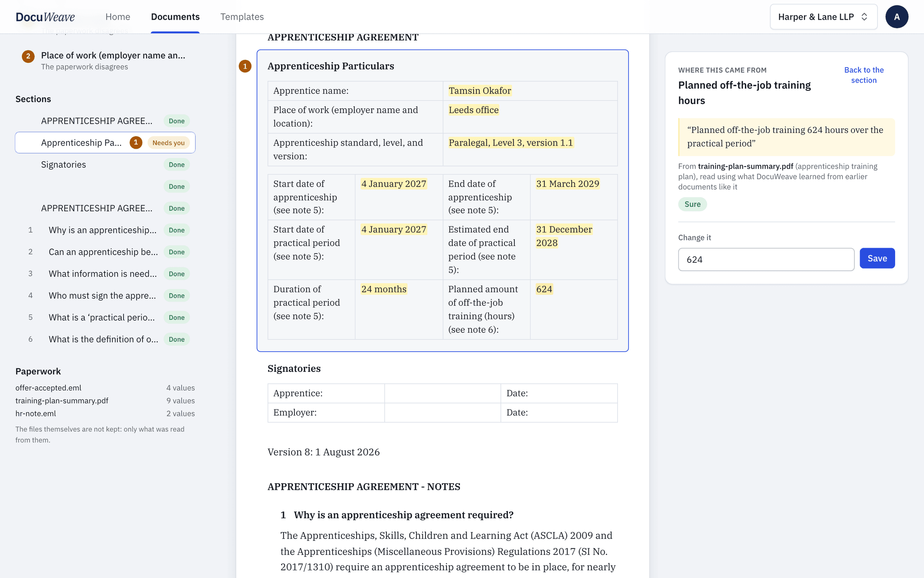Open the Harper & Lane LLP organization switcher
The image size is (924, 578).
[x=824, y=17]
